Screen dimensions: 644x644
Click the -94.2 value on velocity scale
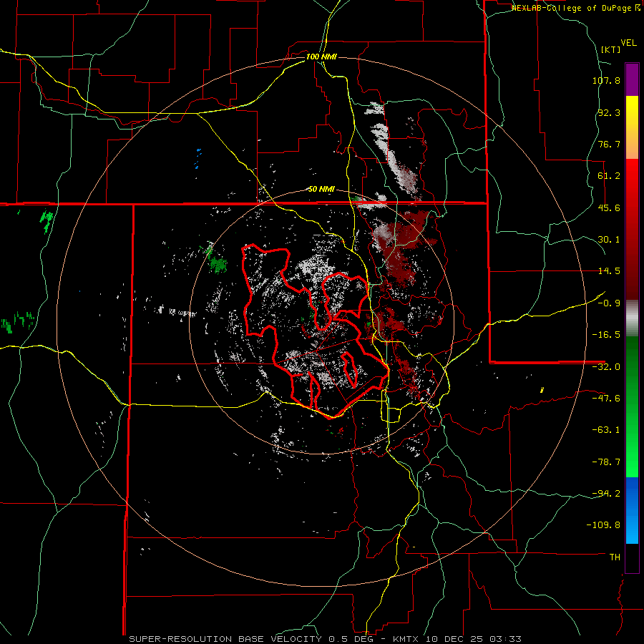(606, 493)
